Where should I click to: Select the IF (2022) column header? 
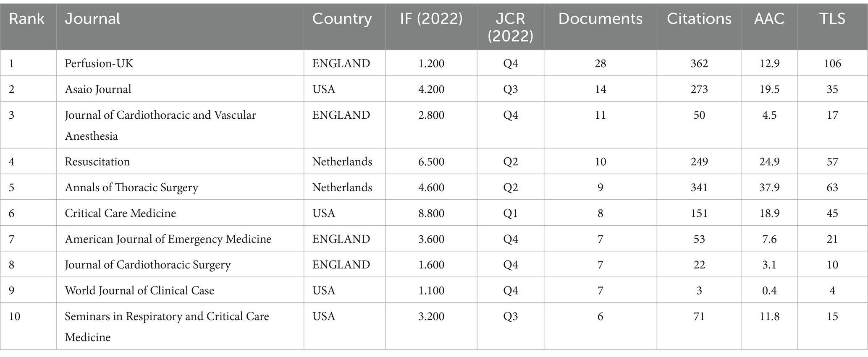click(431, 19)
